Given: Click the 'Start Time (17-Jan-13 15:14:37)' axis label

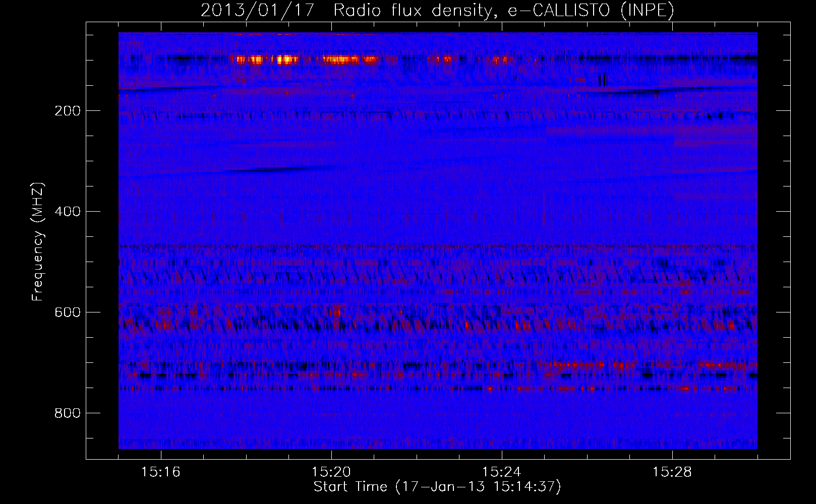Looking at the screenshot, I should (437, 487).
